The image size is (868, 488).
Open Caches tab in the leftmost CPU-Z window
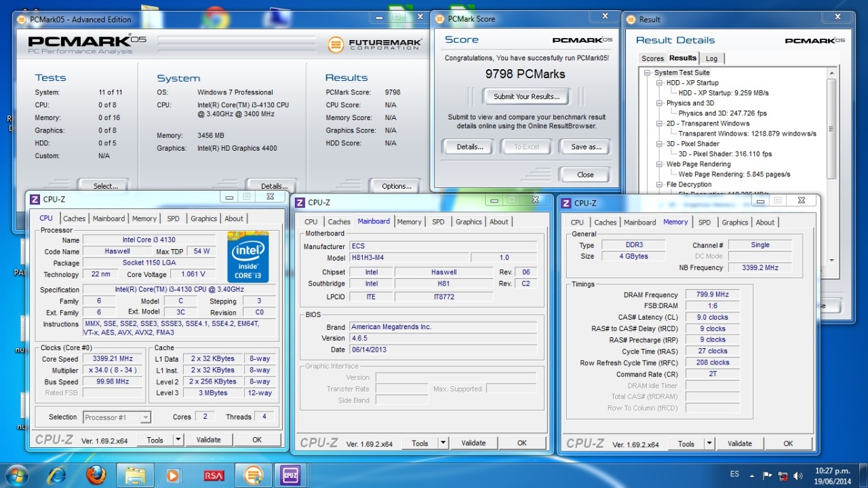pyautogui.click(x=74, y=219)
